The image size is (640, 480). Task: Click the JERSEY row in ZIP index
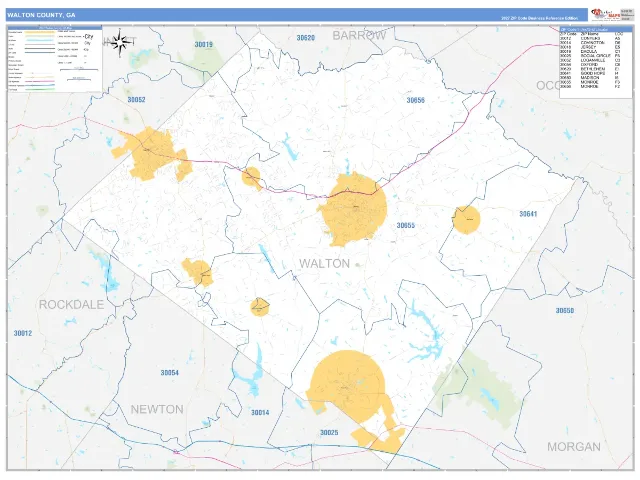[x=590, y=47]
